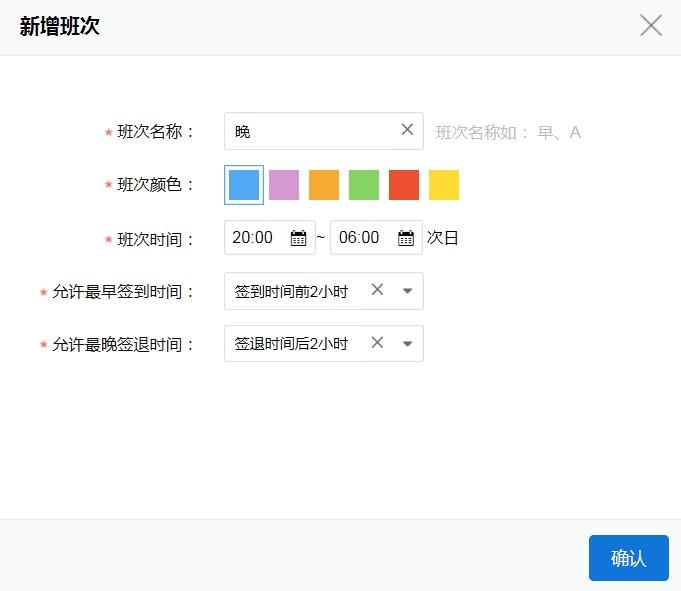Choose the red shift color swatch

404,185
